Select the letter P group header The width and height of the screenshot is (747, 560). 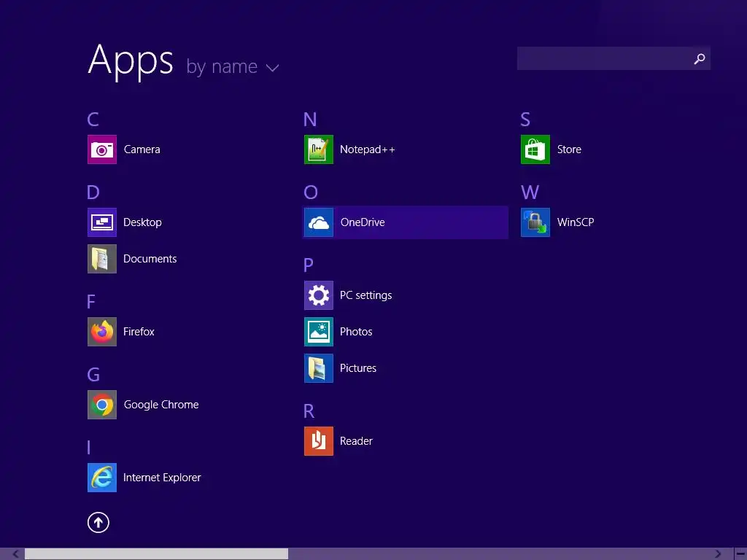pos(309,265)
